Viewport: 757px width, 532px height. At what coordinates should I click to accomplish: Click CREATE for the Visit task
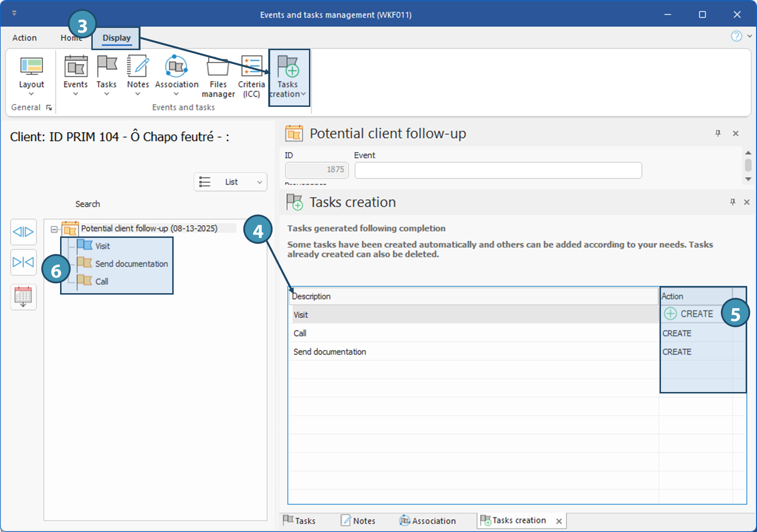pos(689,314)
